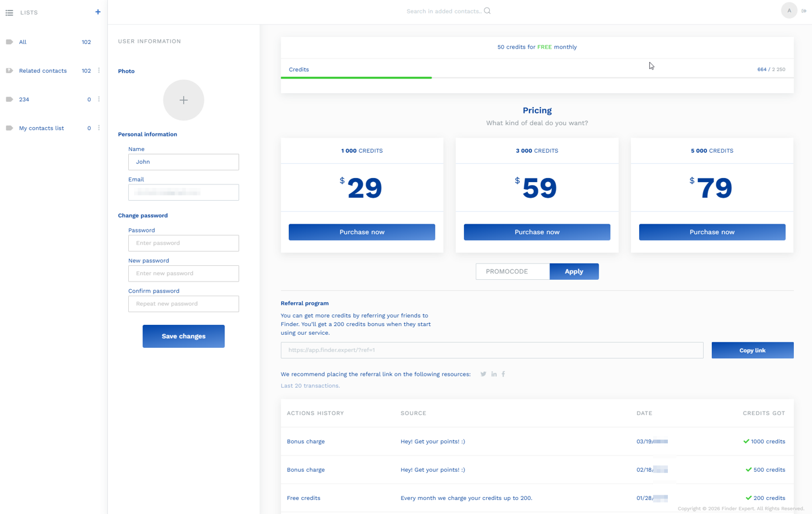Share referral link via LinkedIn icon
The width and height of the screenshot is (812, 514).
[494, 374]
